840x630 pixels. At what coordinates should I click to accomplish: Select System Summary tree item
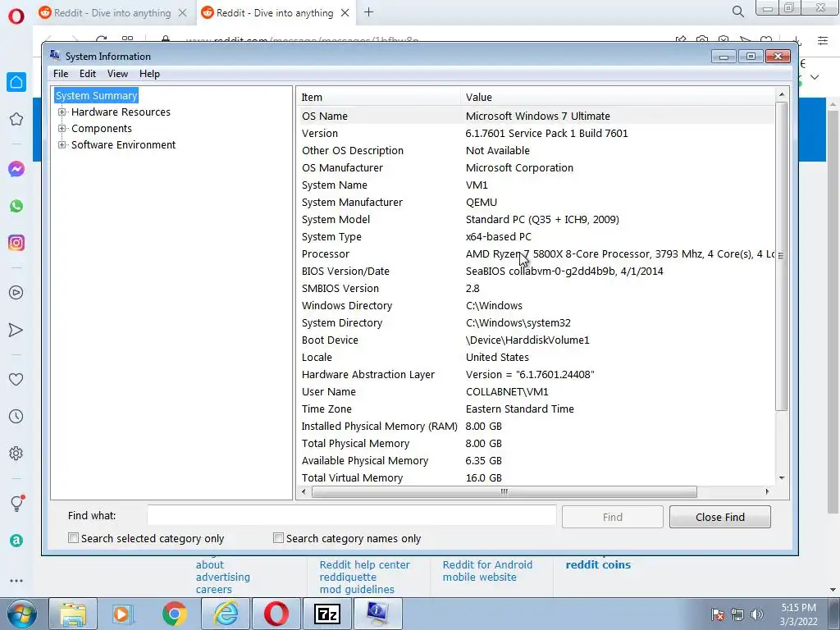pyautogui.click(x=97, y=95)
